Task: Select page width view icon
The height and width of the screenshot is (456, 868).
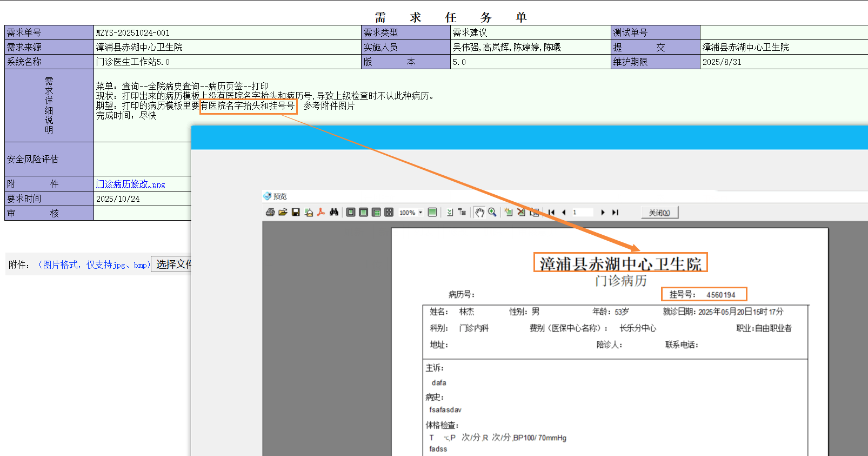Action: pyautogui.click(x=363, y=213)
